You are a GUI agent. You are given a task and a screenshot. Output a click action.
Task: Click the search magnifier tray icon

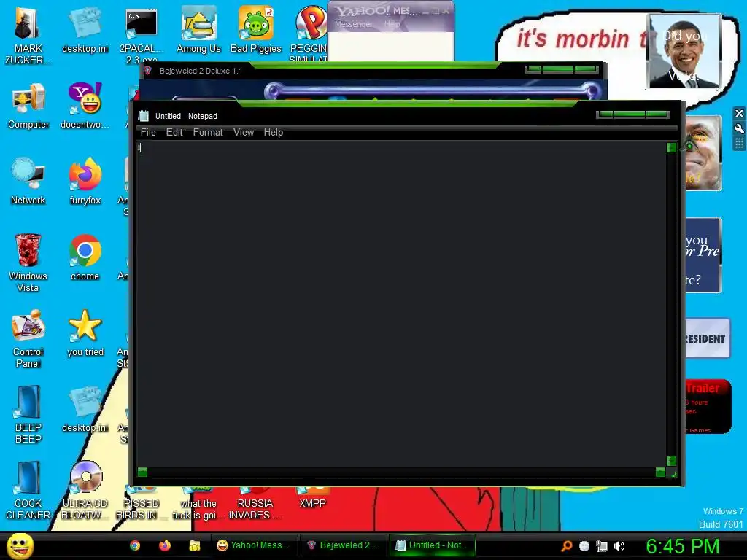566,546
